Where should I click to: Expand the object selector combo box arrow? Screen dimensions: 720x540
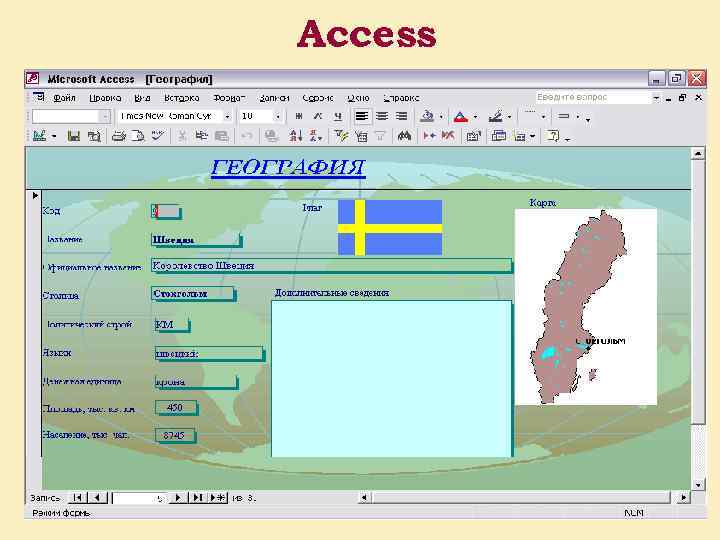[105, 117]
